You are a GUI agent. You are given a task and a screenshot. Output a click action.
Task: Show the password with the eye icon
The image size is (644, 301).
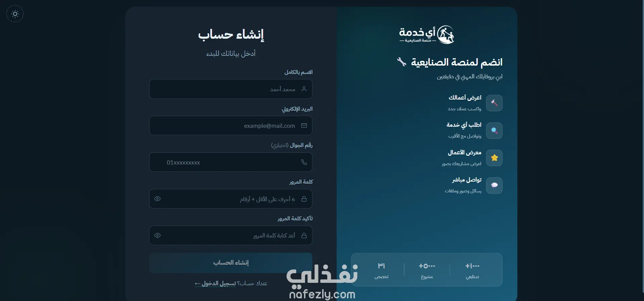(157, 199)
